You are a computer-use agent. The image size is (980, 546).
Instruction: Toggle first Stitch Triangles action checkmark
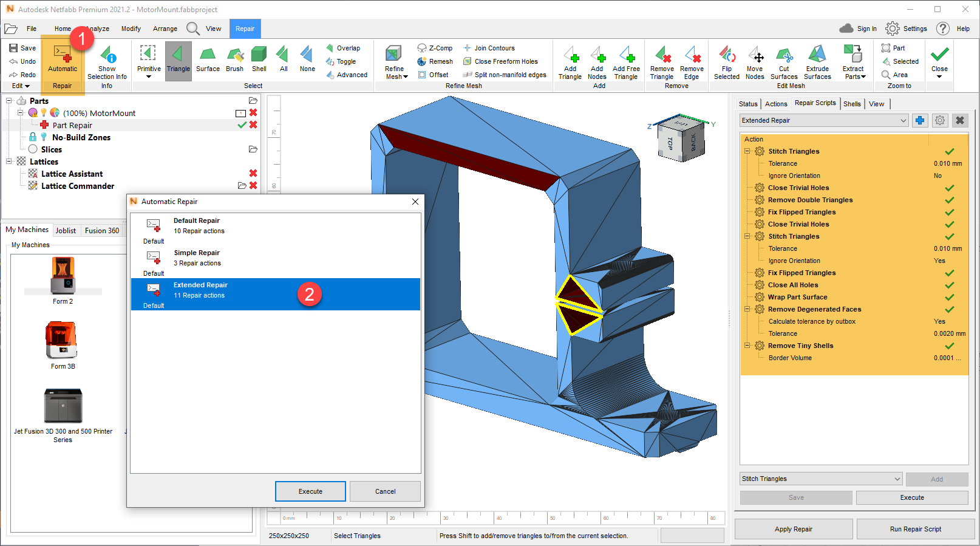click(949, 151)
